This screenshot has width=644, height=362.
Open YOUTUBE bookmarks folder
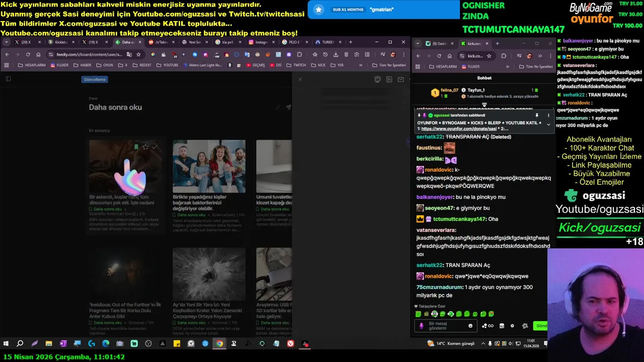(167, 65)
